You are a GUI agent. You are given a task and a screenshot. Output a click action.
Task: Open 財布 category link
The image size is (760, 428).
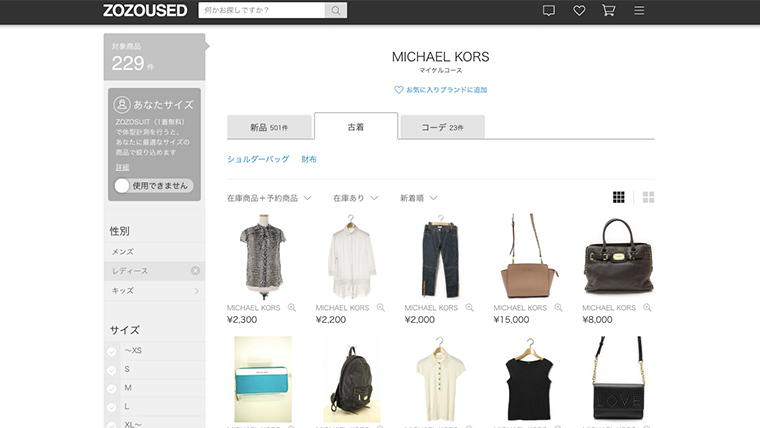click(309, 159)
